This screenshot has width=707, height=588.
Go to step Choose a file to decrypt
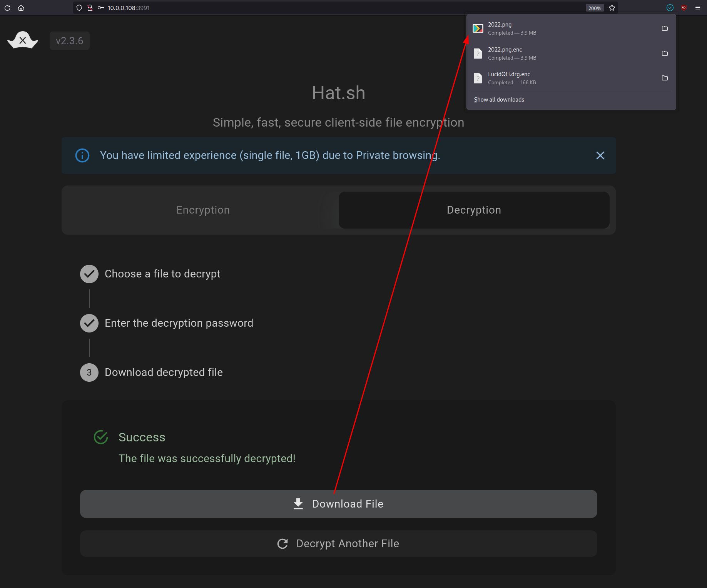[x=150, y=274]
